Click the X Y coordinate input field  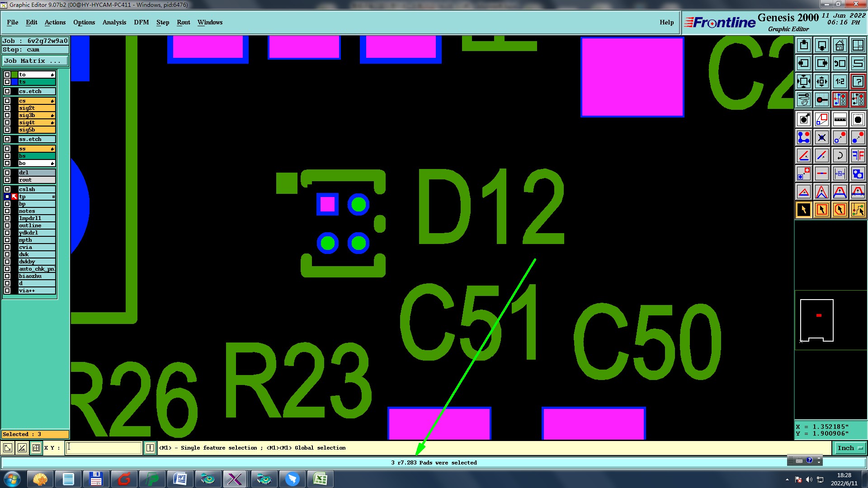click(104, 448)
